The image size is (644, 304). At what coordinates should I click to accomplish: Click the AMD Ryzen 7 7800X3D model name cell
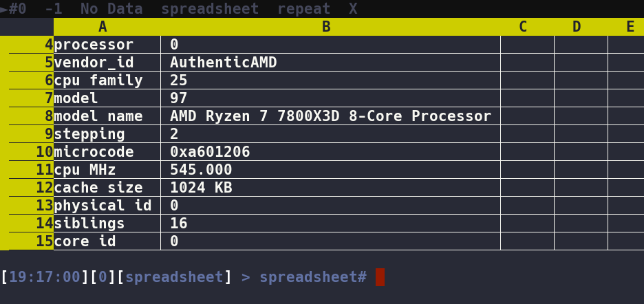click(330, 116)
